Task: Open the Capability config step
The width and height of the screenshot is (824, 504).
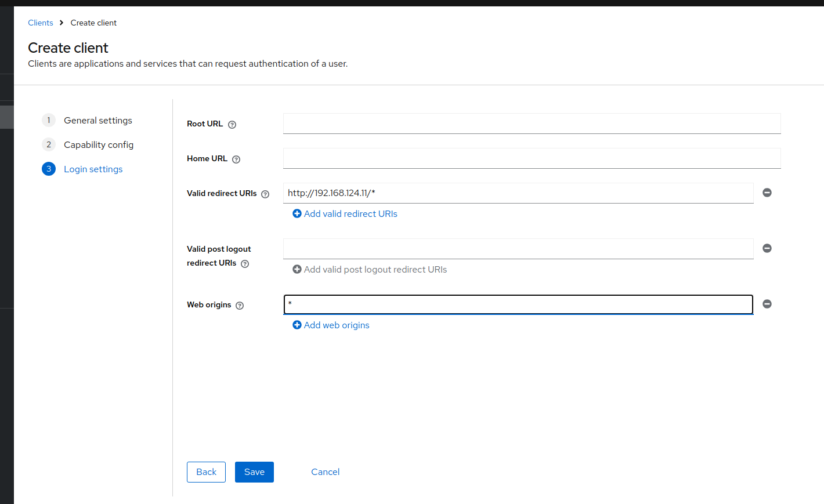Action: tap(98, 145)
